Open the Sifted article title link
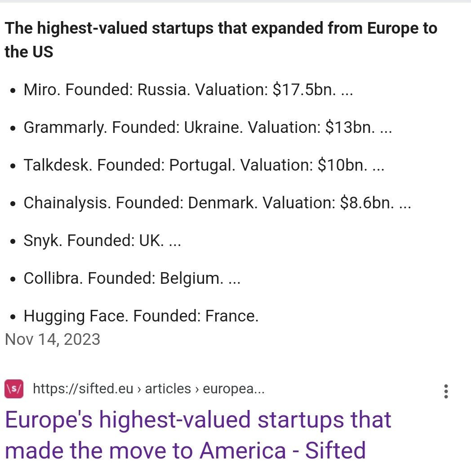 (198, 435)
